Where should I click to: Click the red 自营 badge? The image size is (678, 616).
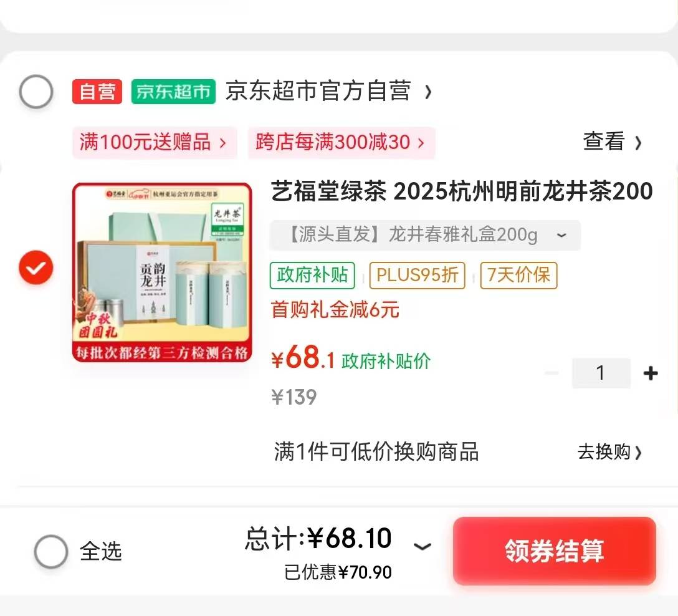97,92
